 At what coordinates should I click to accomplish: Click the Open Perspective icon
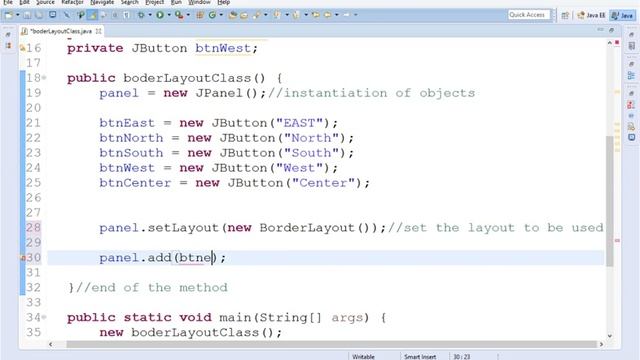[x=565, y=16]
